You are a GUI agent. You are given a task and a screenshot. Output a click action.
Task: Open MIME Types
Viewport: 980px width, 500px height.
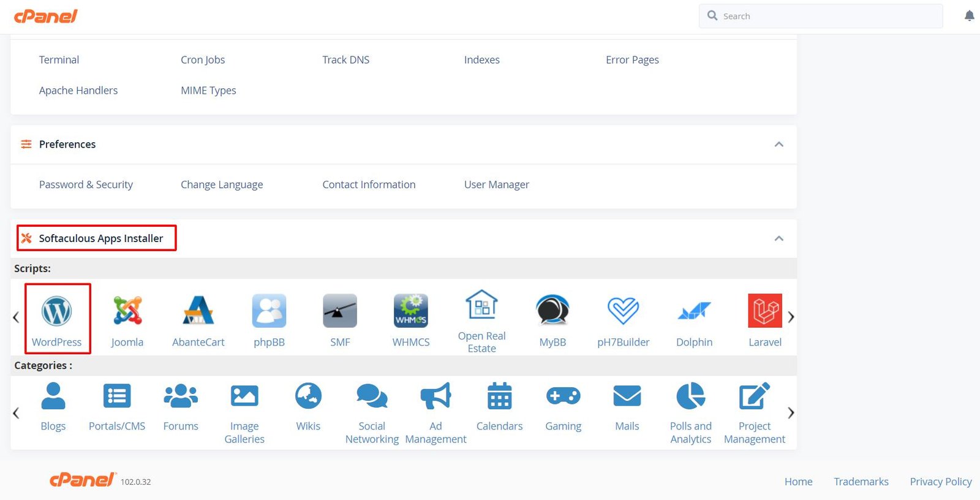pyautogui.click(x=208, y=91)
